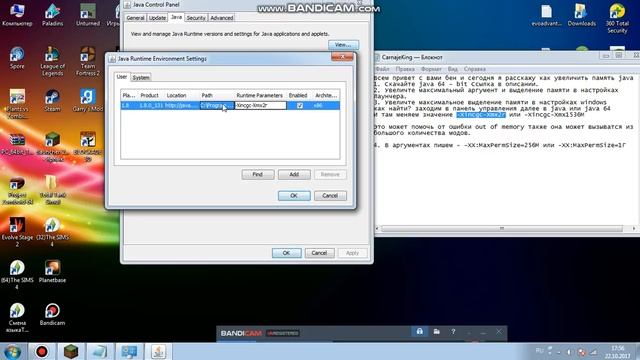Open the General tab in Java Control Panel
Image resolution: width=640 pixels, height=360 pixels.
click(x=135, y=18)
